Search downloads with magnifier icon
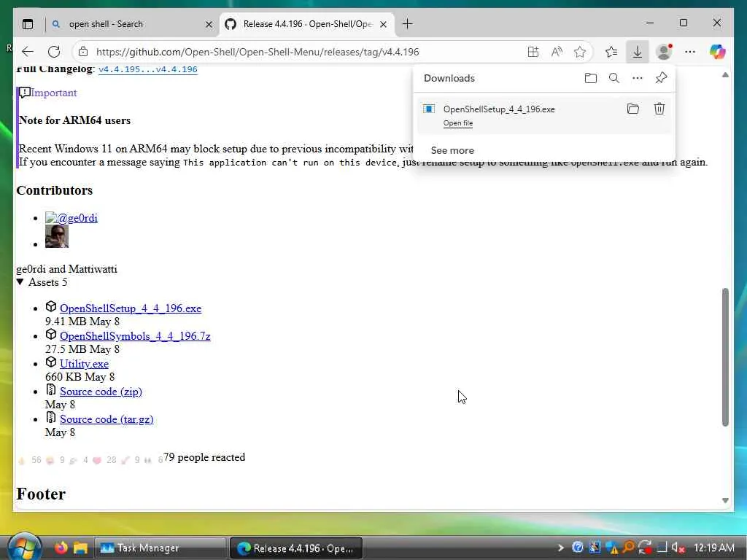The image size is (747, 560). pyautogui.click(x=614, y=78)
